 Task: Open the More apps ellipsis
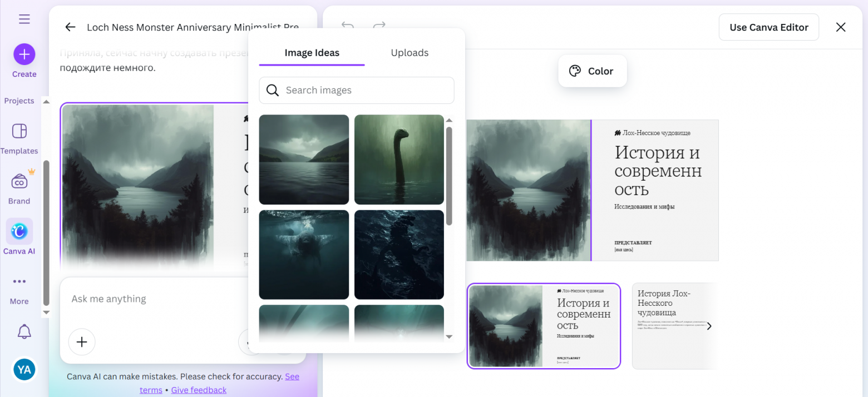pos(19,281)
